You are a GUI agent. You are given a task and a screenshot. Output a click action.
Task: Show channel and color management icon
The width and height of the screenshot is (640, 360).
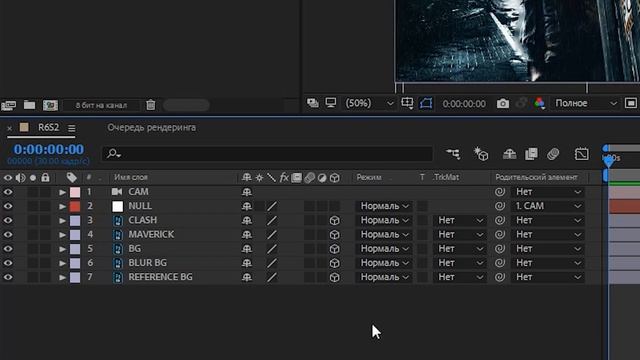[x=539, y=103]
